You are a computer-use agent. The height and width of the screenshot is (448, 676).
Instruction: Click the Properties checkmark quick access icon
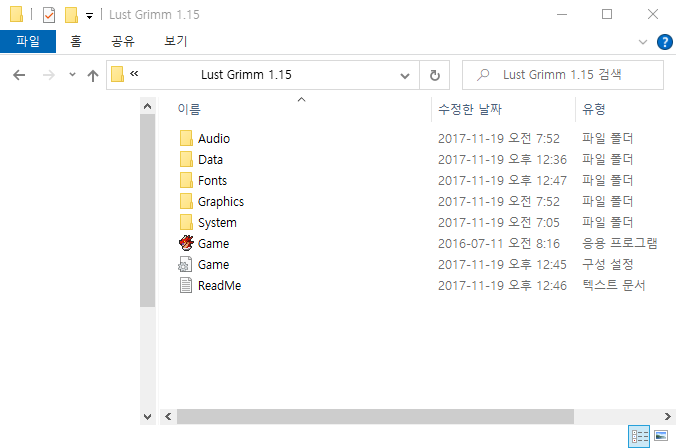49,15
